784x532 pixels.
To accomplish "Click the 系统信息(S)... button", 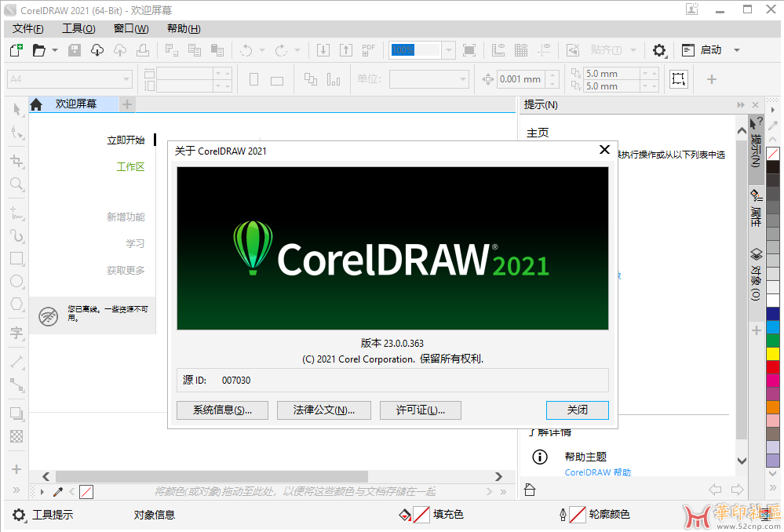I will 223,410.
